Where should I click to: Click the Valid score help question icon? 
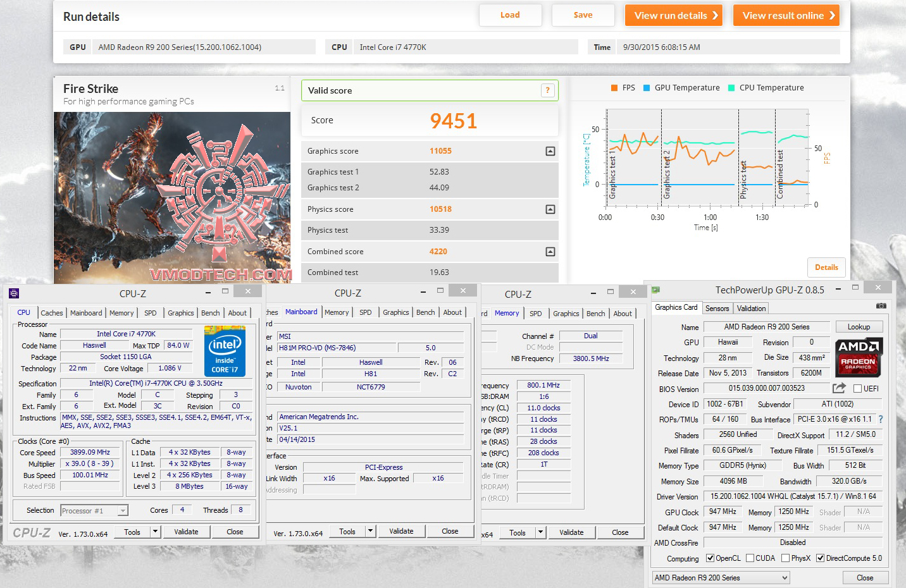548,90
